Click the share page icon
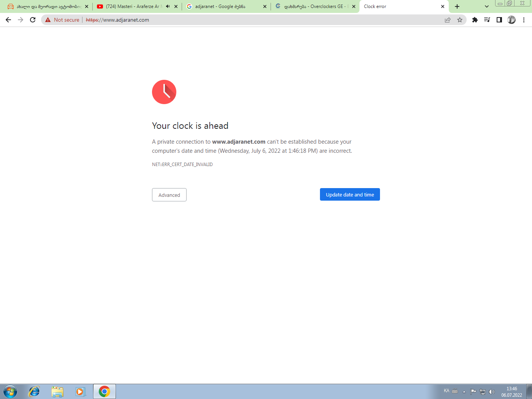The height and width of the screenshot is (399, 532). [448, 20]
